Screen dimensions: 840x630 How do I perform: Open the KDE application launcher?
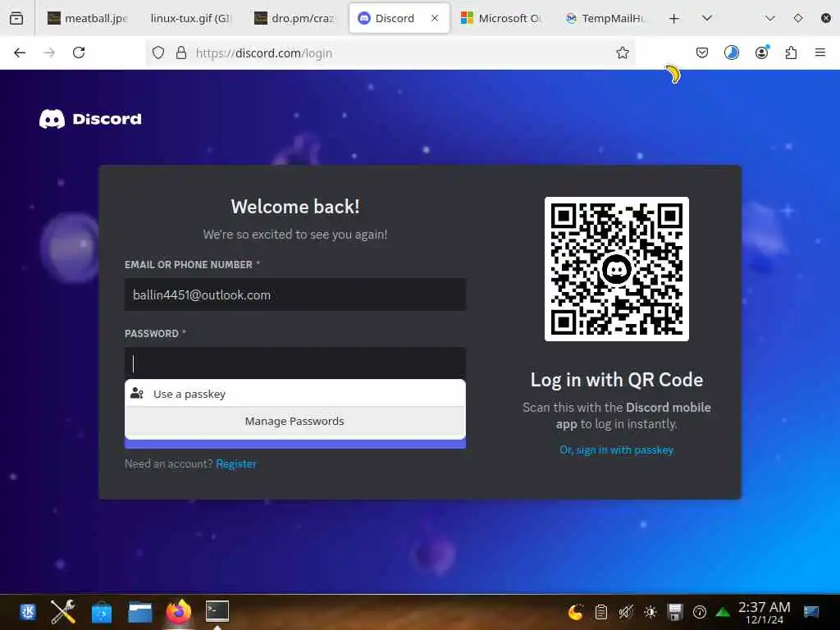[27, 612]
